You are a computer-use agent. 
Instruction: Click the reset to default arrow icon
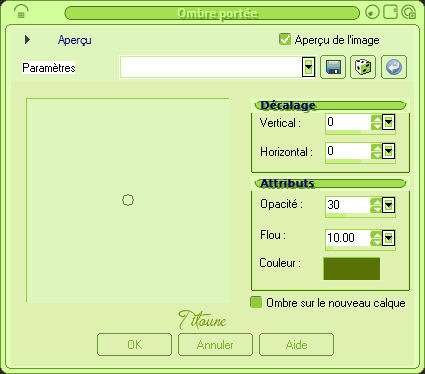[394, 67]
